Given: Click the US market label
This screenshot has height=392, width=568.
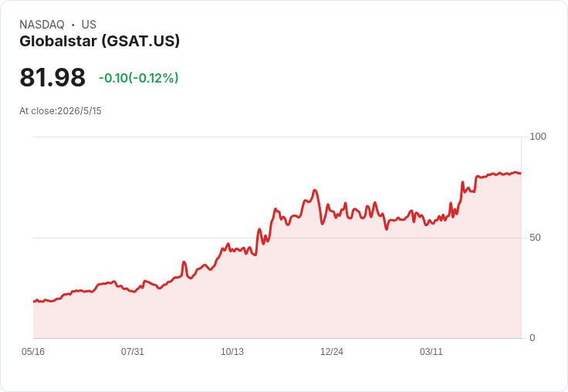Looking at the screenshot, I should [x=89, y=25].
